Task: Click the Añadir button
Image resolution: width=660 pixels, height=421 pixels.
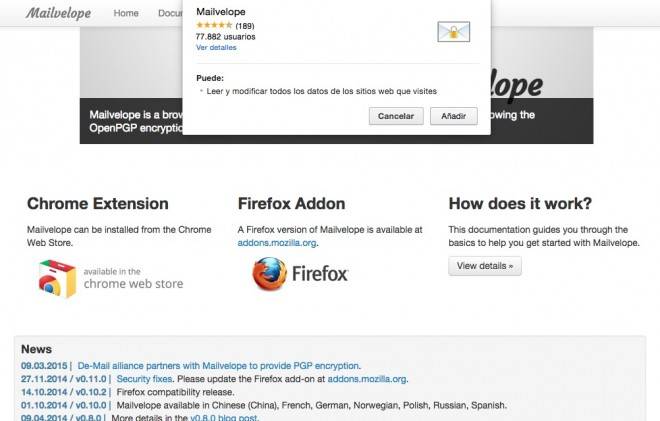Action: click(x=454, y=116)
